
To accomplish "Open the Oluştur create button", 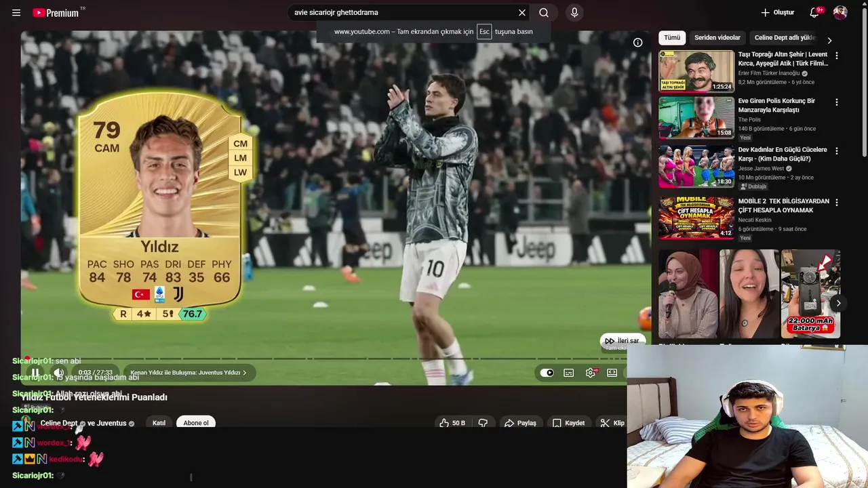I will [777, 13].
